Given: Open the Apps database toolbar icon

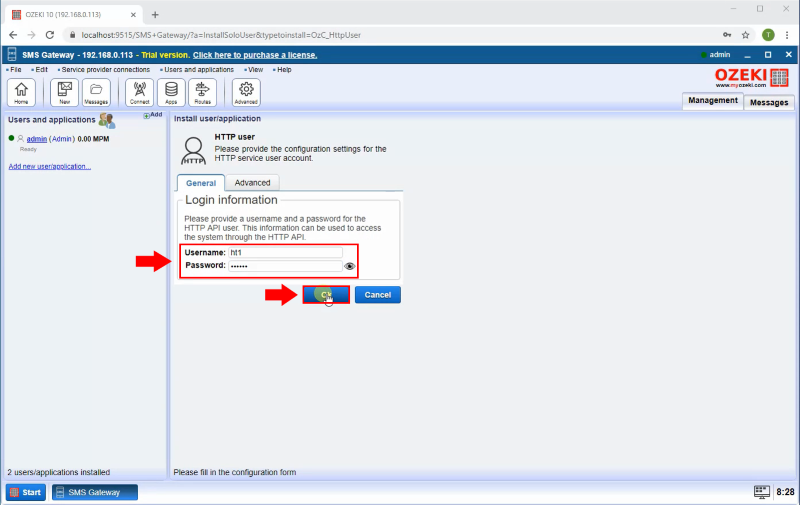Looking at the screenshot, I should coord(171,92).
